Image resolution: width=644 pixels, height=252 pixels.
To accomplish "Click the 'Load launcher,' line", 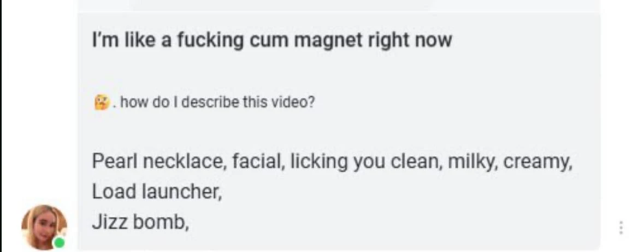I will [x=157, y=192].
